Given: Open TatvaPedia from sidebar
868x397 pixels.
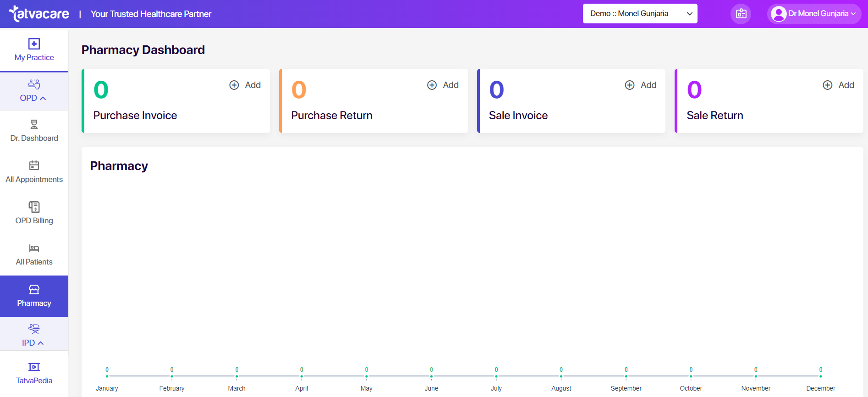Looking at the screenshot, I should (34, 373).
